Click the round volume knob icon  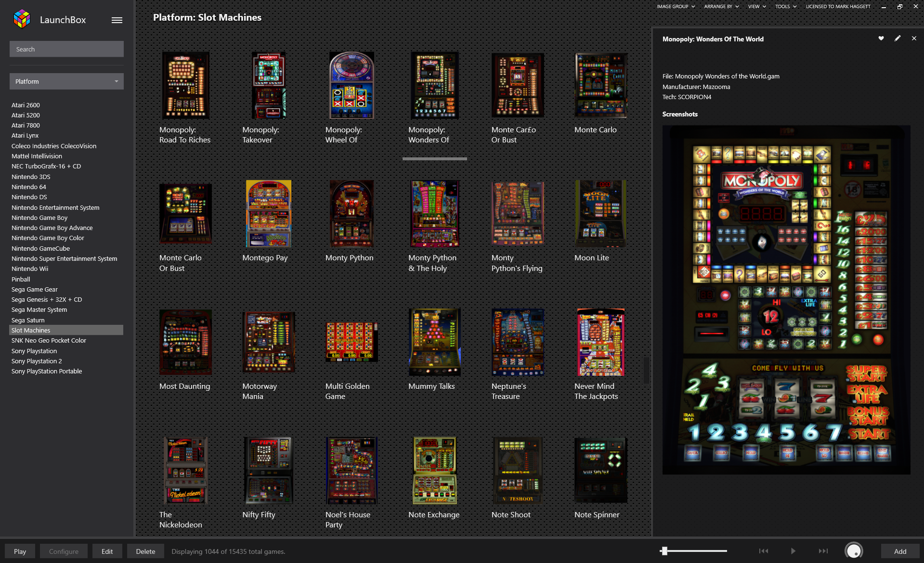point(854,551)
